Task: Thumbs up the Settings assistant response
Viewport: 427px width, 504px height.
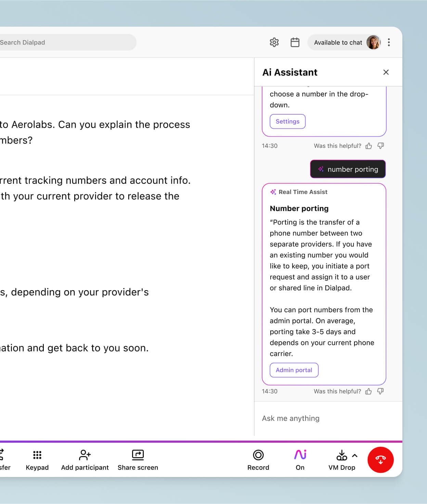Action: pyautogui.click(x=368, y=146)
